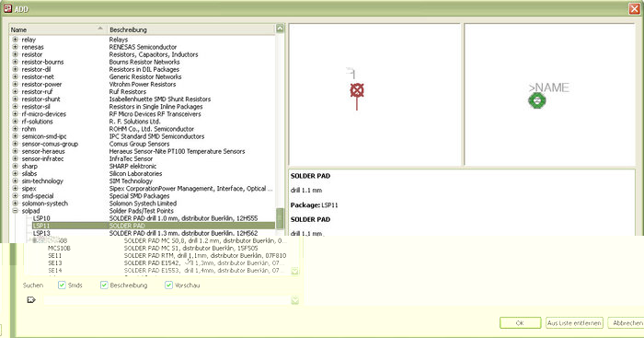Click 'Special SMD Packages' description text
The width and height of the screenshot is (644, 338).
(139, 196)
